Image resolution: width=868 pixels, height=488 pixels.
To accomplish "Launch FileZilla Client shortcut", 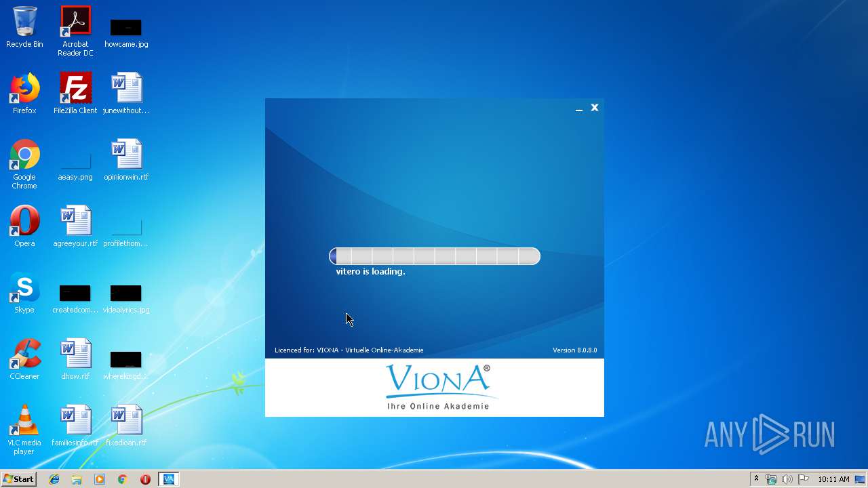I will coord(75,94).
